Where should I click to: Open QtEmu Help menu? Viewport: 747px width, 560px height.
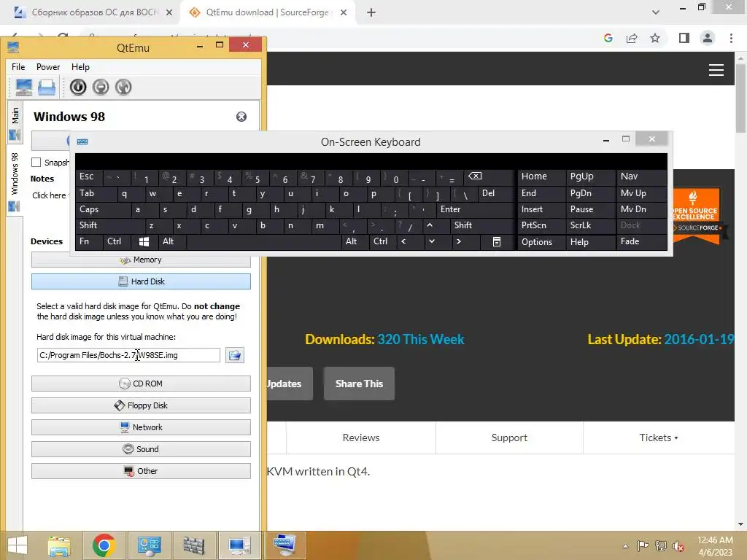pyautogui.click(x=80, y=67)
